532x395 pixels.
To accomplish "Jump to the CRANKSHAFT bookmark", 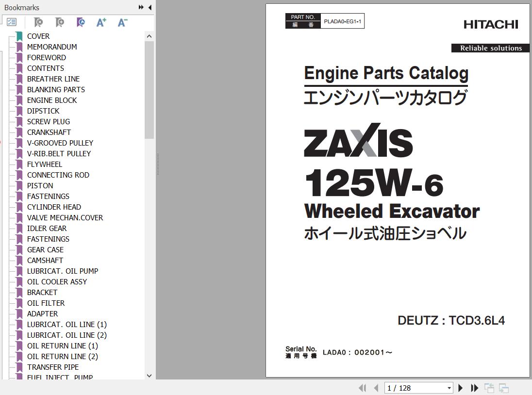I will [49, 132].
